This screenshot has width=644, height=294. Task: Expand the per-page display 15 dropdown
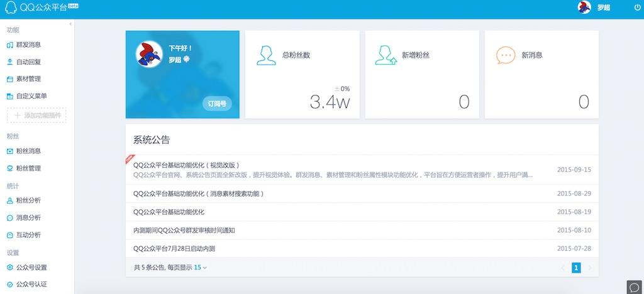[201, 268]
